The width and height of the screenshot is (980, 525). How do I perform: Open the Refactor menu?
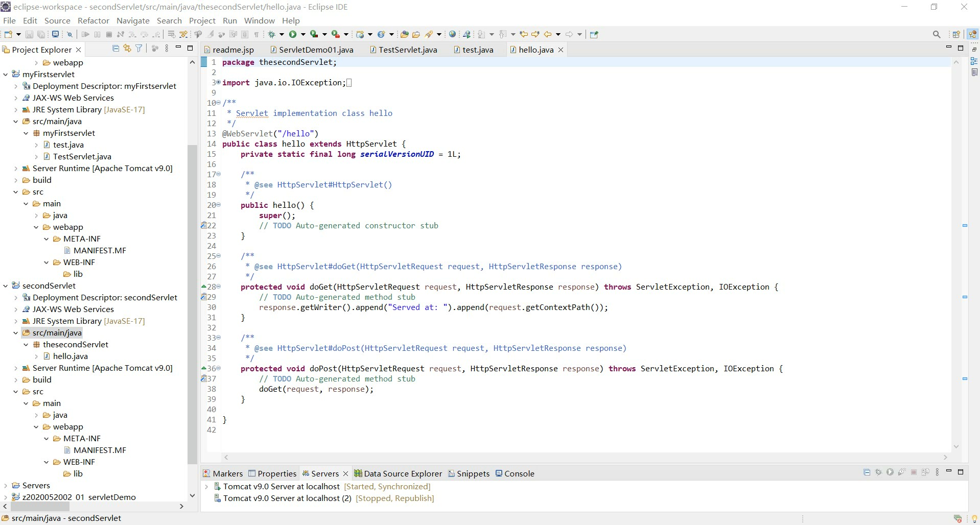pyautogui.click(x=94, y=20)
